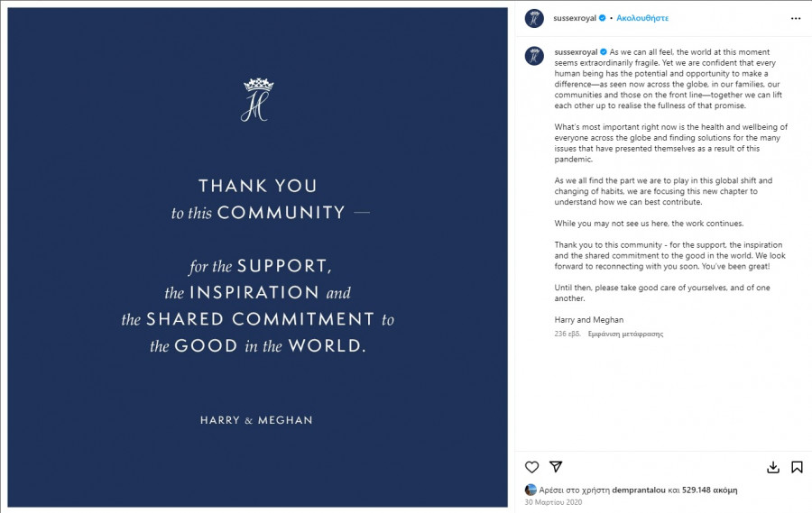Click the 236 εβδ. timestamp
The height and width of the screenshot is (513, 812).
(x=567, y=334)
